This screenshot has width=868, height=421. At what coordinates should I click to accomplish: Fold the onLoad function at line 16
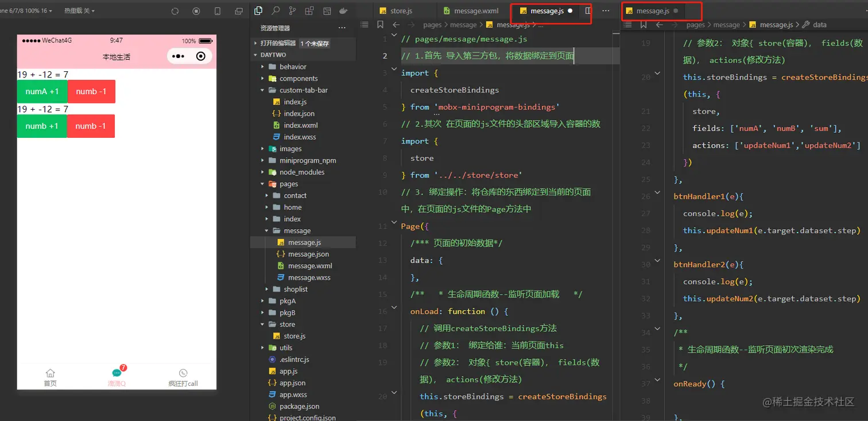click(x=394, y=308)
